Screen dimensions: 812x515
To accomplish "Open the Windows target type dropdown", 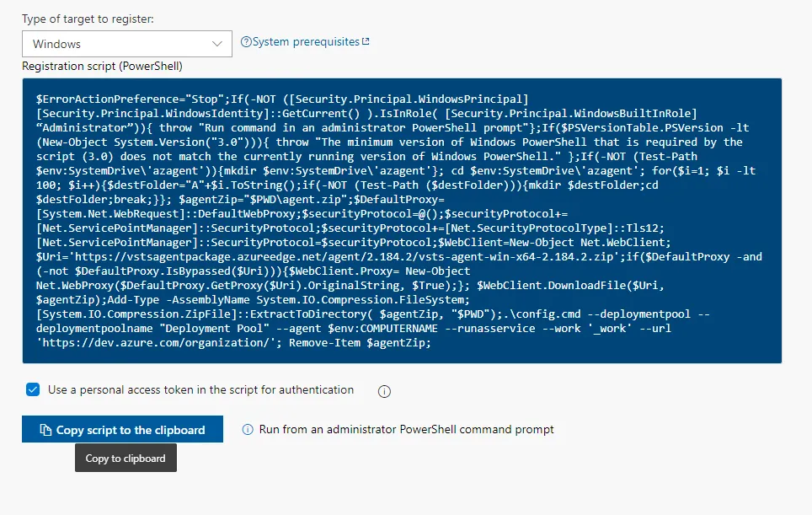I will pos(126,43).
